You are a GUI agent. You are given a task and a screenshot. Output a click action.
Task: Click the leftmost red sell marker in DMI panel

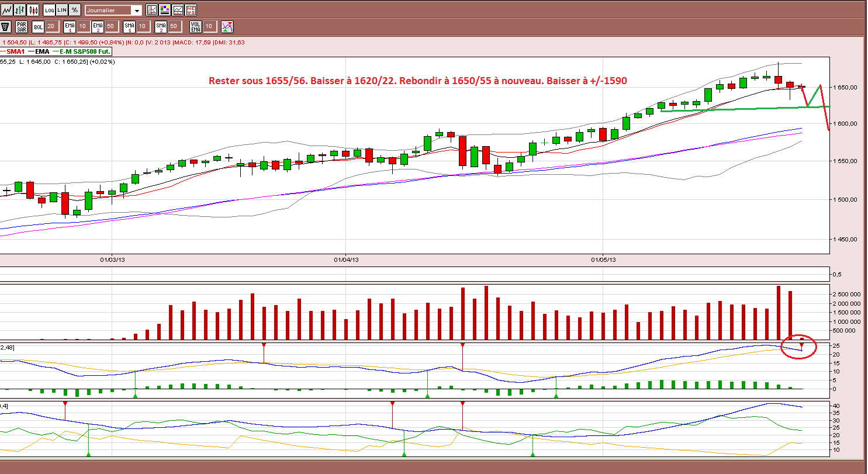tap(65, 404)
